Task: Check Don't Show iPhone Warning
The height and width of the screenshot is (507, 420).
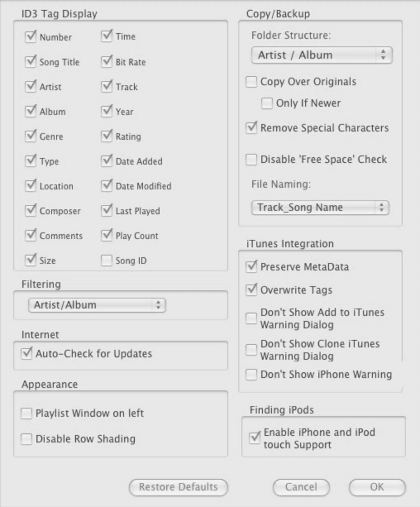Action: coord(251,374)
